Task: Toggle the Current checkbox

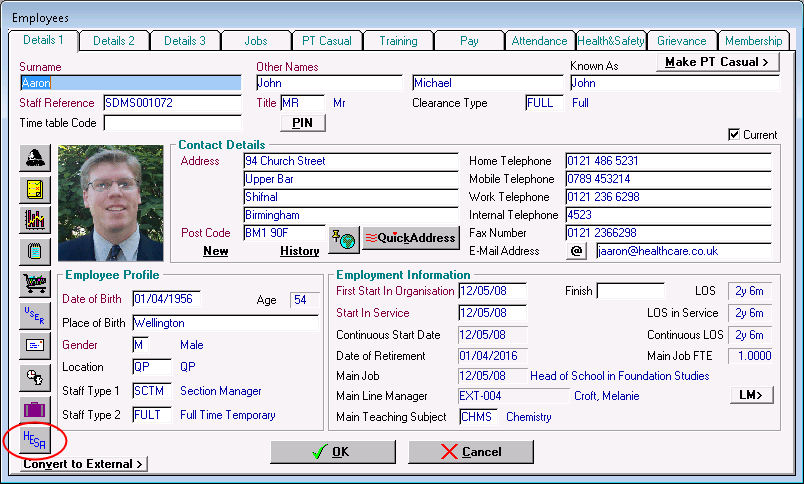Action: 734,134
